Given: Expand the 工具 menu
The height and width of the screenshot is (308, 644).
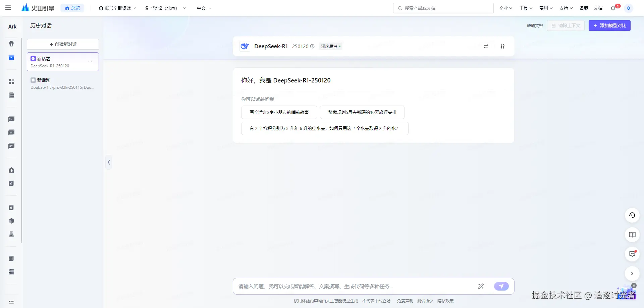Looking at the screenshot, I should click(526, 8).
